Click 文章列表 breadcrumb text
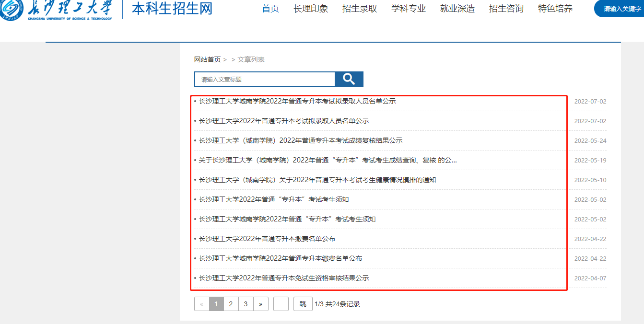Viewport: 644px width, 324px height. coord(251,59)
